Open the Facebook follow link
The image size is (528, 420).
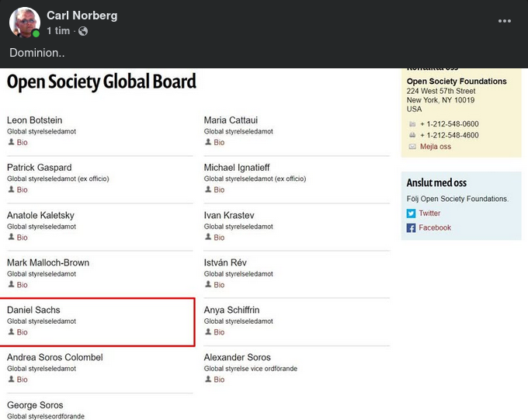coord(435,228)
